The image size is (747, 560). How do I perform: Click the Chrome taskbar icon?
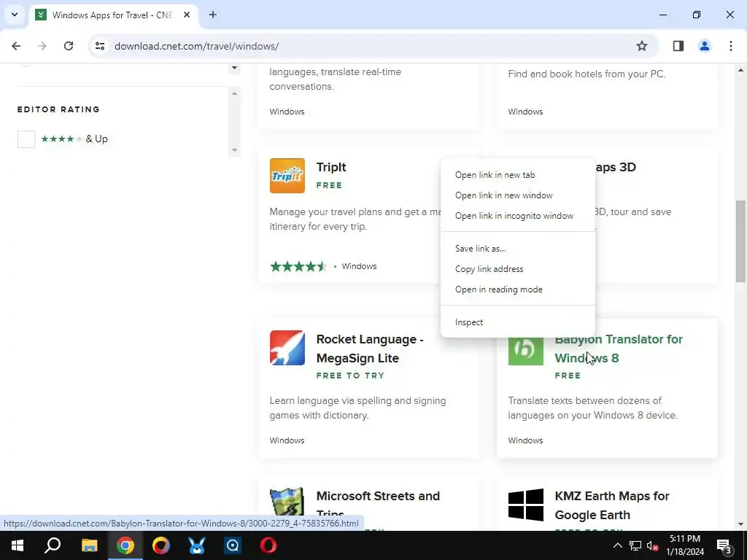(125, 545)
